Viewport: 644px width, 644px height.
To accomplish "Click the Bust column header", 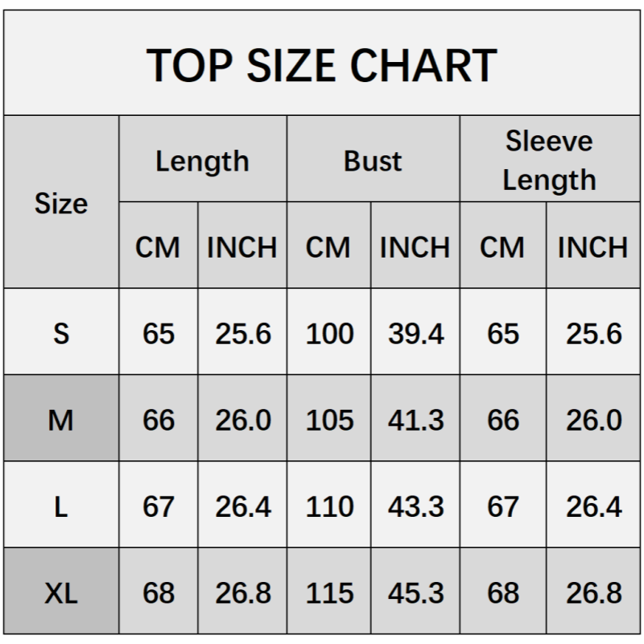I will (x=373, y=161).
